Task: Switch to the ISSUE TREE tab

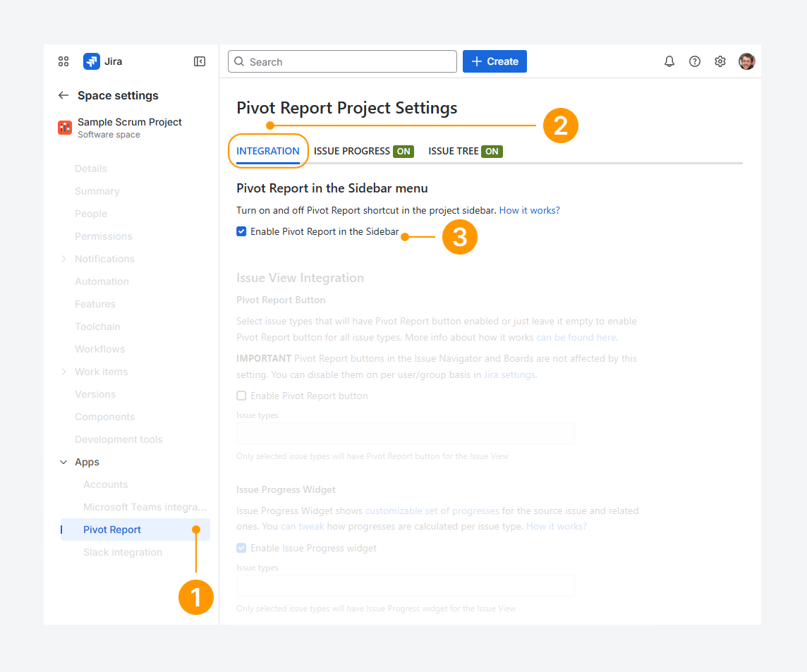Action: pyautogui.click(x=466, y=152)
